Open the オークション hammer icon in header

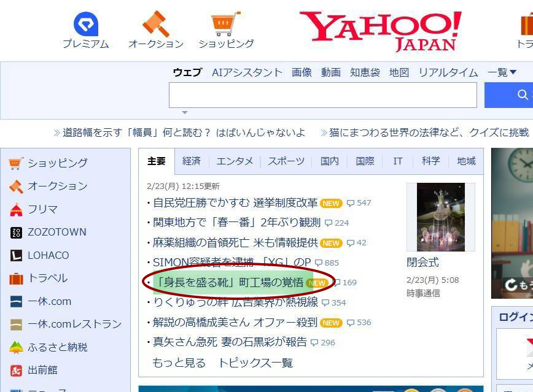click(x=156, y=24)
